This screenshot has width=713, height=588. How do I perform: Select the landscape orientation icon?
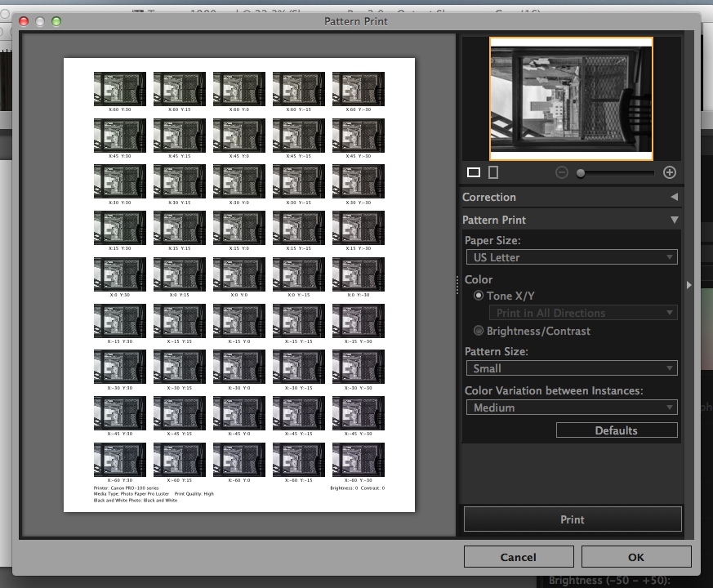click(x=474, y=172)
